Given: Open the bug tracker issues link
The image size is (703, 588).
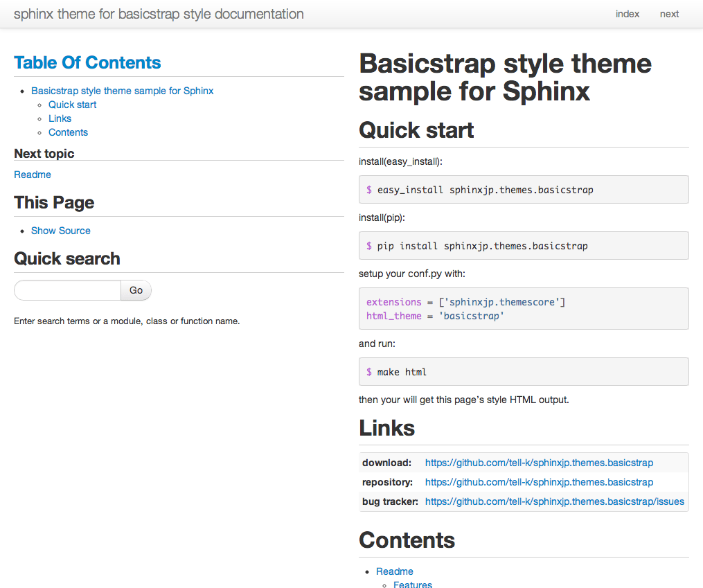Looking at the screenshot, I should pyautogui.click(x=554, y=501).
